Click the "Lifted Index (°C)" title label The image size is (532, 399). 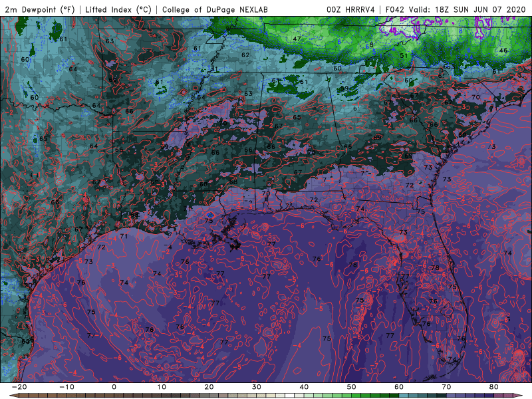[118, 9]
